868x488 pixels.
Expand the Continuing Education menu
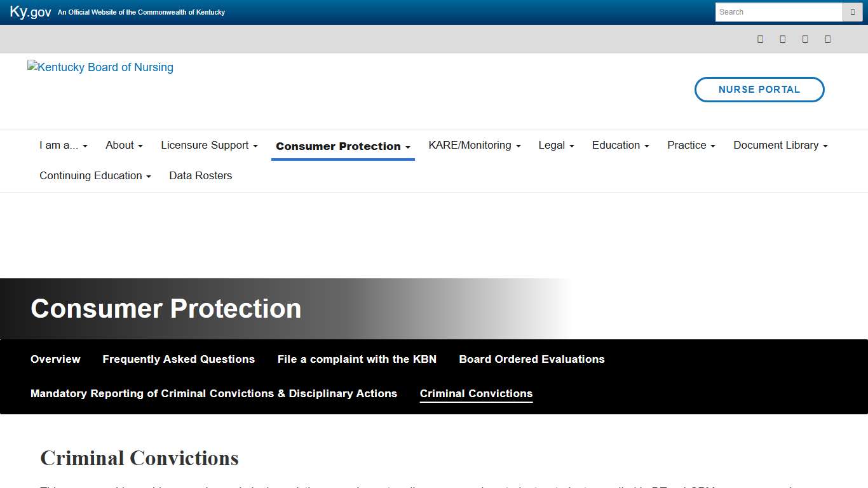coord(95,176)
